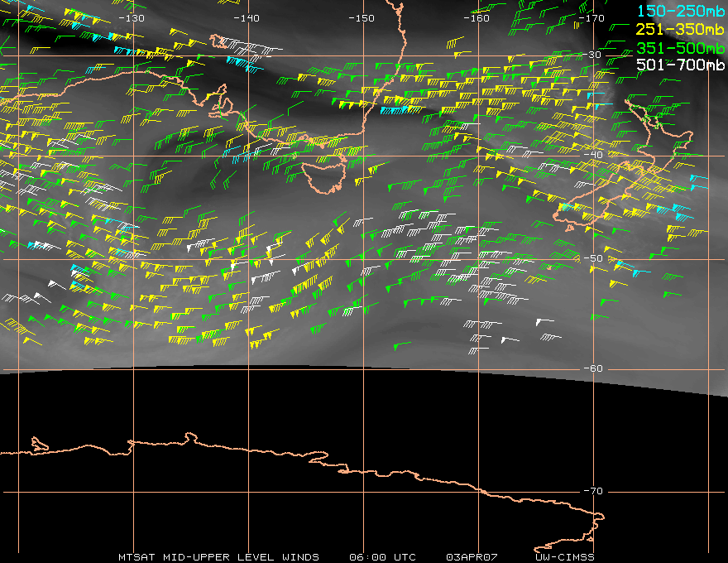
Task: Click the -60 latitude label
Action: tap(593, 368)
